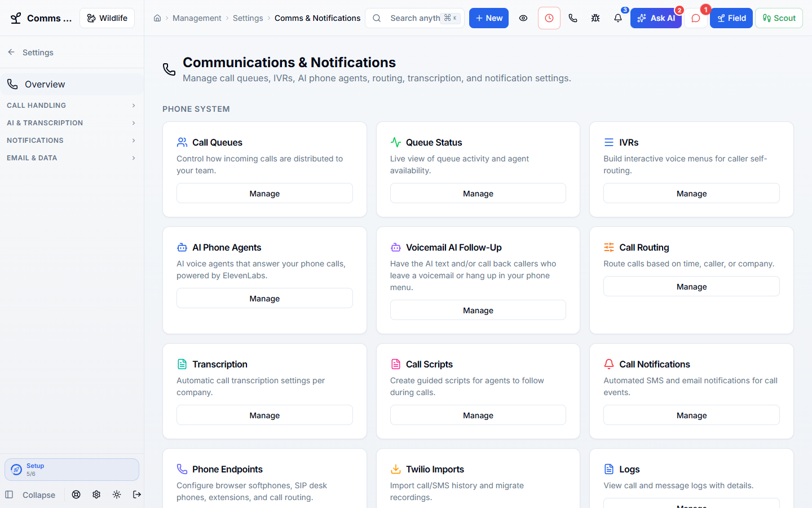The height and width of the screenshot is (508, 812).
Task: Manage AI Phone Agents
Action: click(264, 298)
